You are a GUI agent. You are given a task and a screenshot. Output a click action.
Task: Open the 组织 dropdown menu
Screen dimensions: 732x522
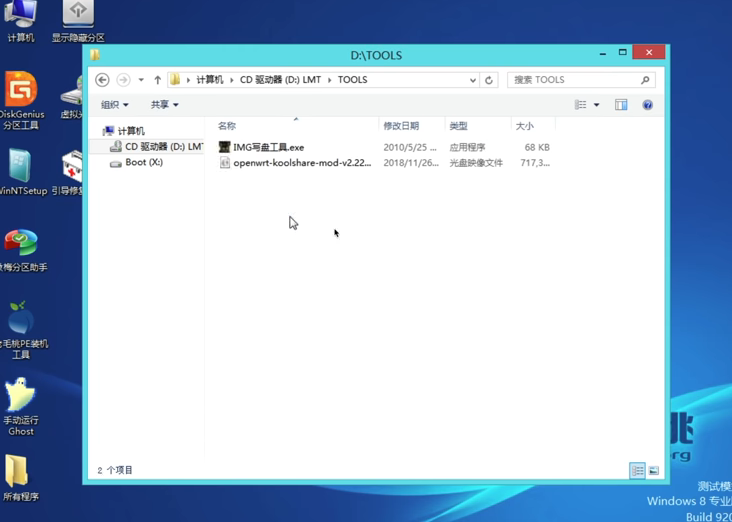pyautogui.click(x=114, y=105)
